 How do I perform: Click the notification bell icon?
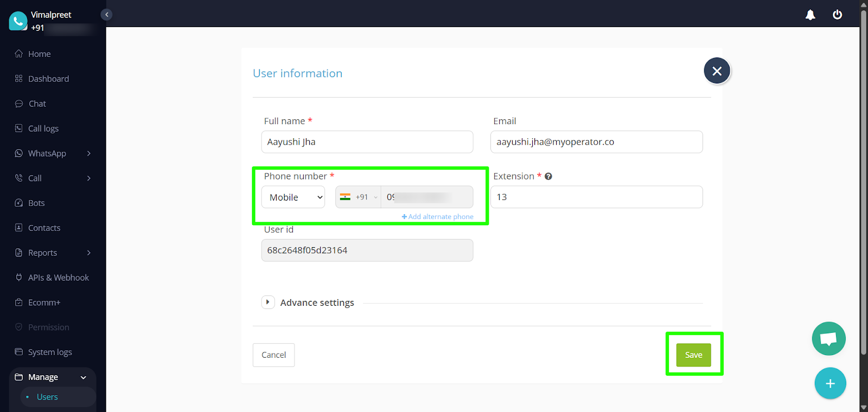810,15
